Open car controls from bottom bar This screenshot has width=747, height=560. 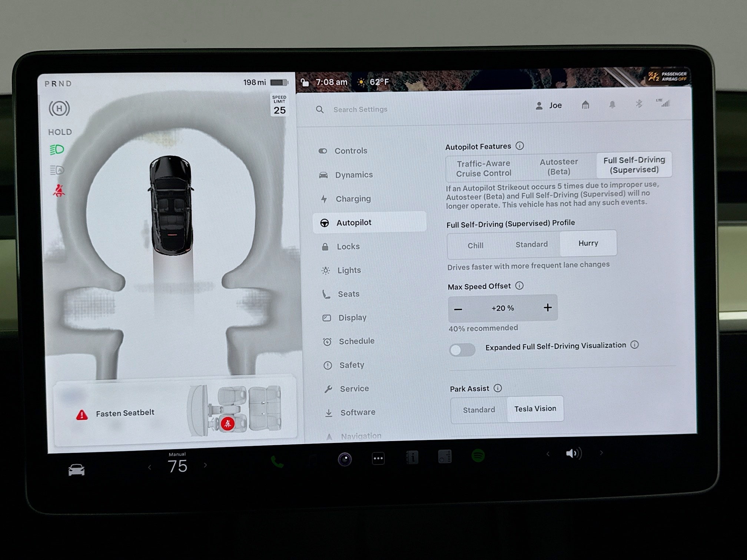click(x=76, y=470)
